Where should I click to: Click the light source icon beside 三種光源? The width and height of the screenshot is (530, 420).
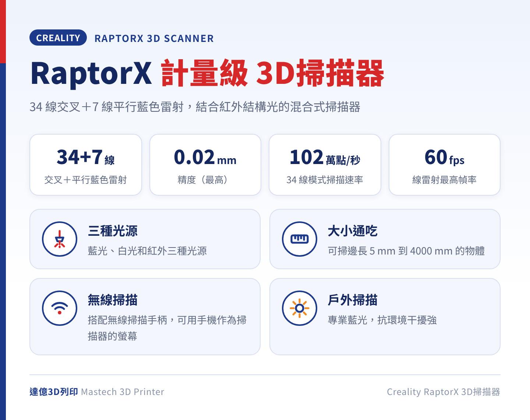click(60, 239)
